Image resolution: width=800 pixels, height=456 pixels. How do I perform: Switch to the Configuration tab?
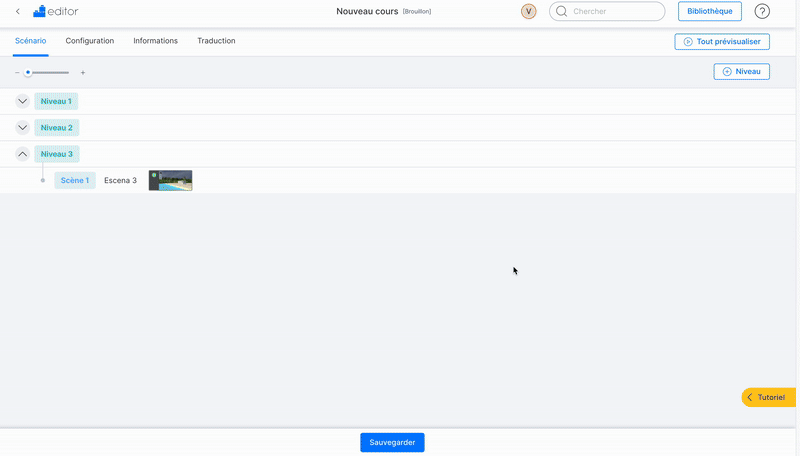click(90, 41)
